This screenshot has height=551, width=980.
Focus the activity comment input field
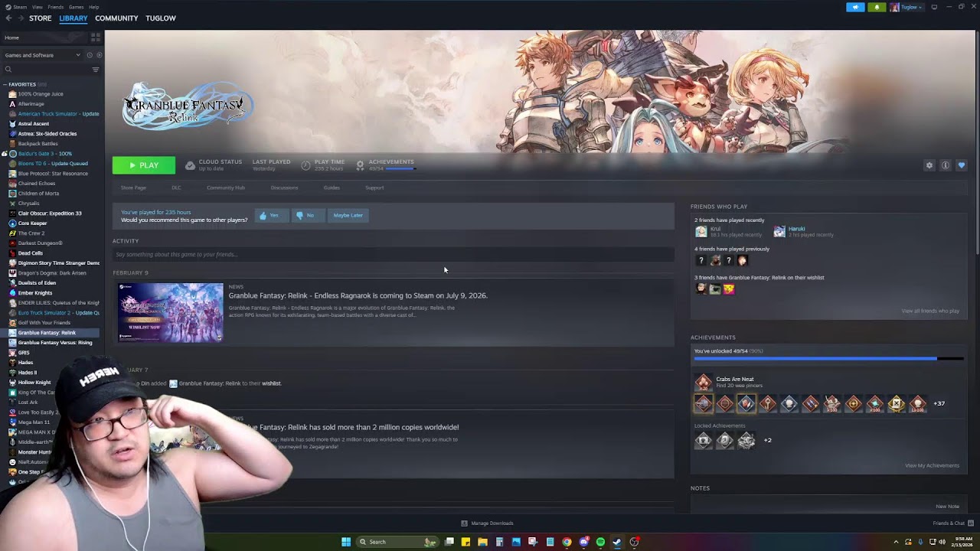(394, 254)
